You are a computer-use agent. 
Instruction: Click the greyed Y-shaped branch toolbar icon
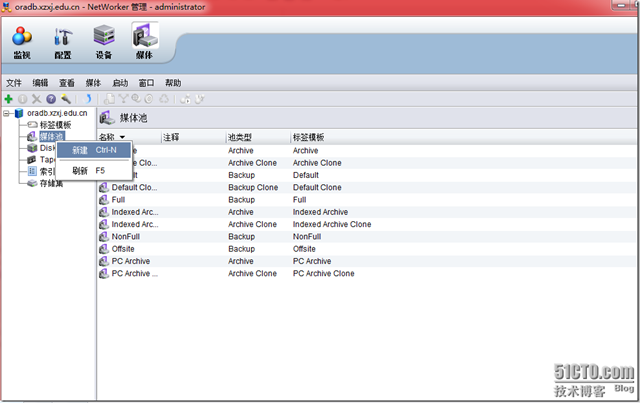(123, 99)
